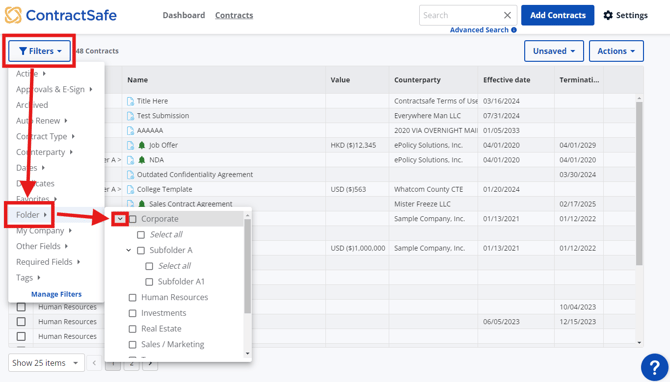Click the bell icon beside Job Offer
This screenshot has height=382, width=670.
tap(142, 145)
